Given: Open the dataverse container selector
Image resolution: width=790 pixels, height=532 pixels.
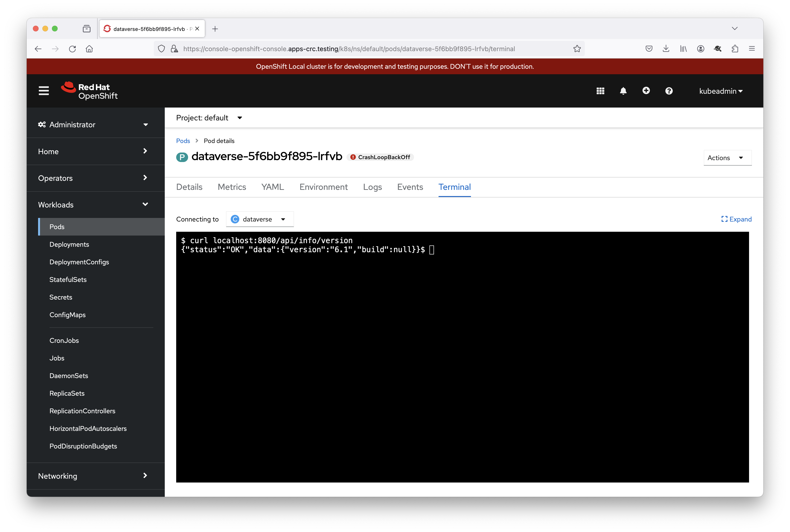Looking at the screenshot, I should click(260, 219).
